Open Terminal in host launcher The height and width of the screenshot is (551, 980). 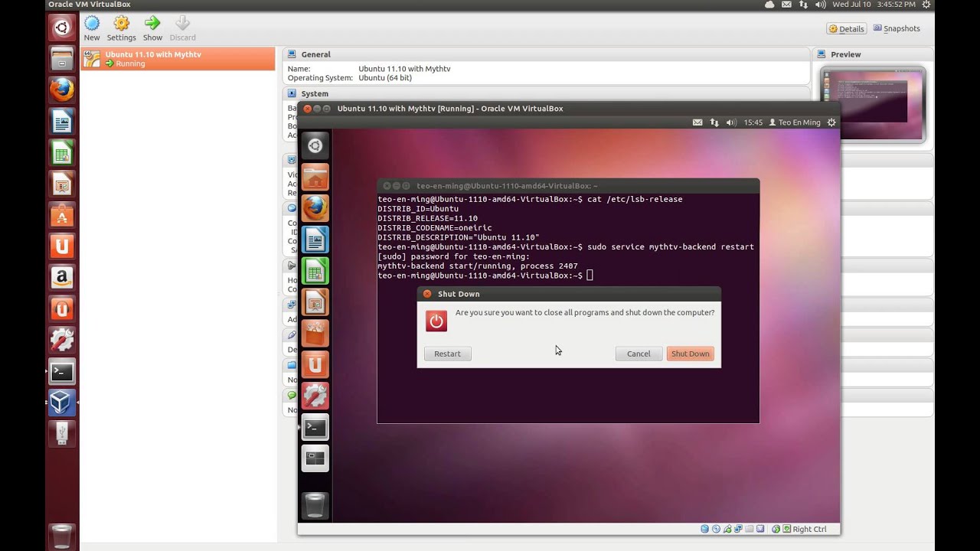(x=62, y=371)
